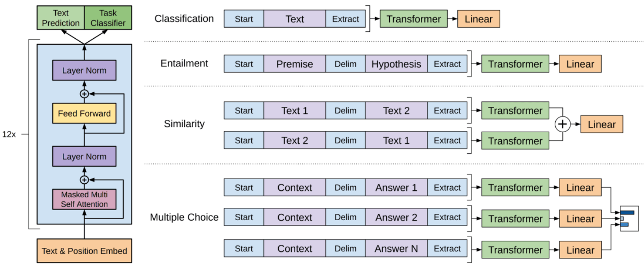Click the large plus circle in the Similarity row
Image resolution: width=644 pixels, height=268 pixels.
coord(563,125)
